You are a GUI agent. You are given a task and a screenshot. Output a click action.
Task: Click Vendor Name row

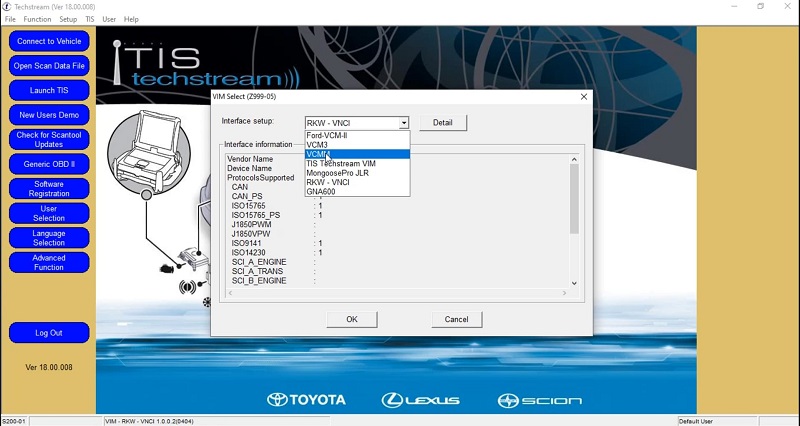point(250,159)
